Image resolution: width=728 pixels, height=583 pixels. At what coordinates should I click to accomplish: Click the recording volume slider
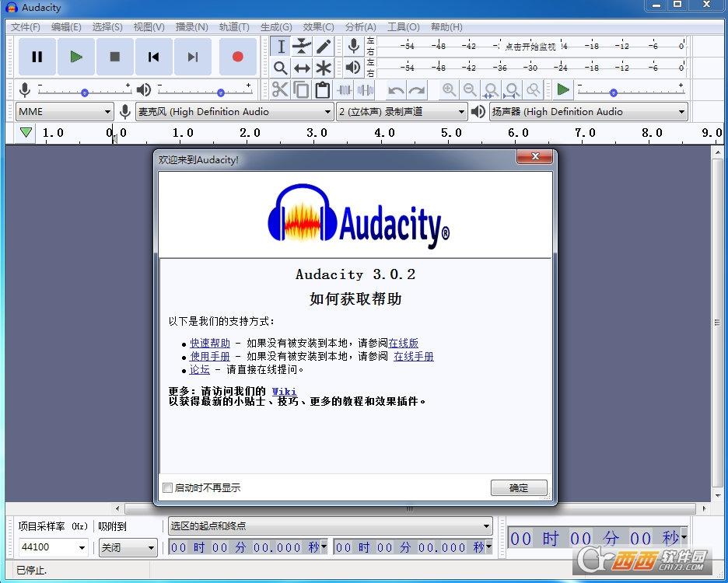84,92
